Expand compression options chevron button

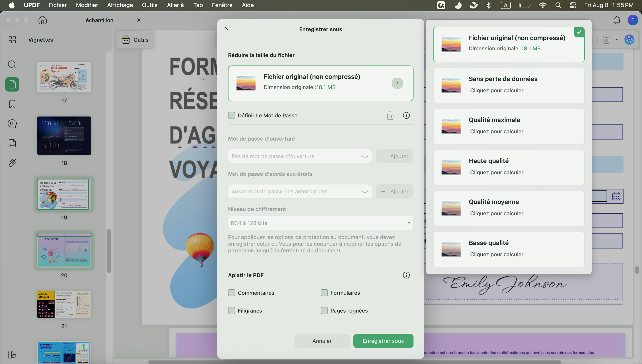(397, 83)
